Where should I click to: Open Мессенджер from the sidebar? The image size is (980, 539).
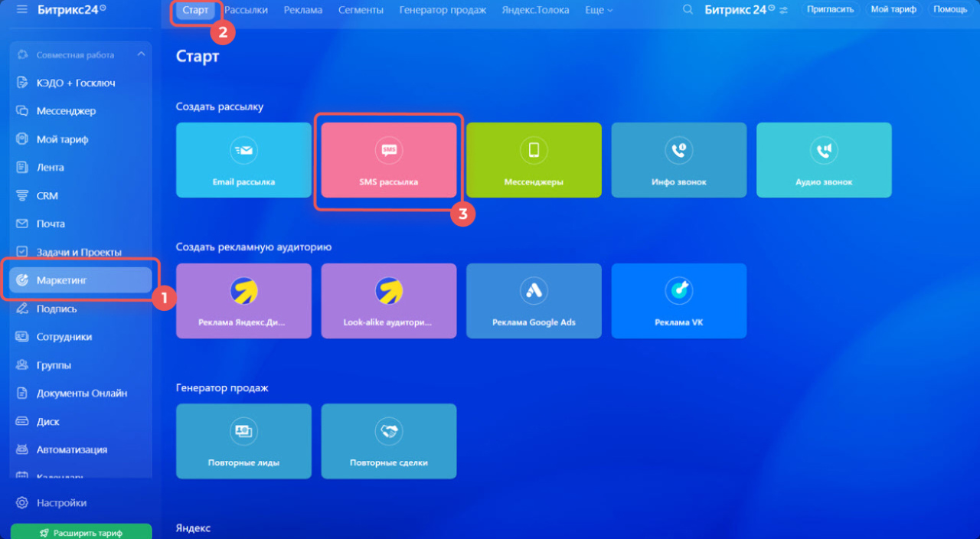pos(80,111)
